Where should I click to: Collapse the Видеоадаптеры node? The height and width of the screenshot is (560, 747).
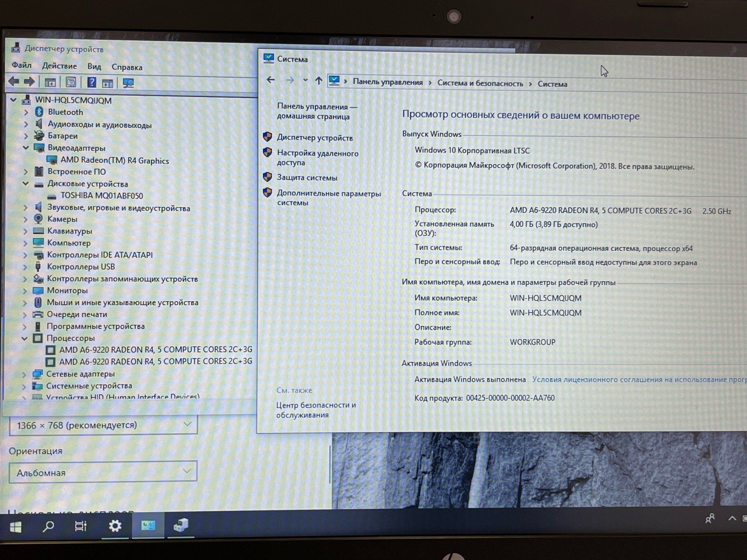26,147
